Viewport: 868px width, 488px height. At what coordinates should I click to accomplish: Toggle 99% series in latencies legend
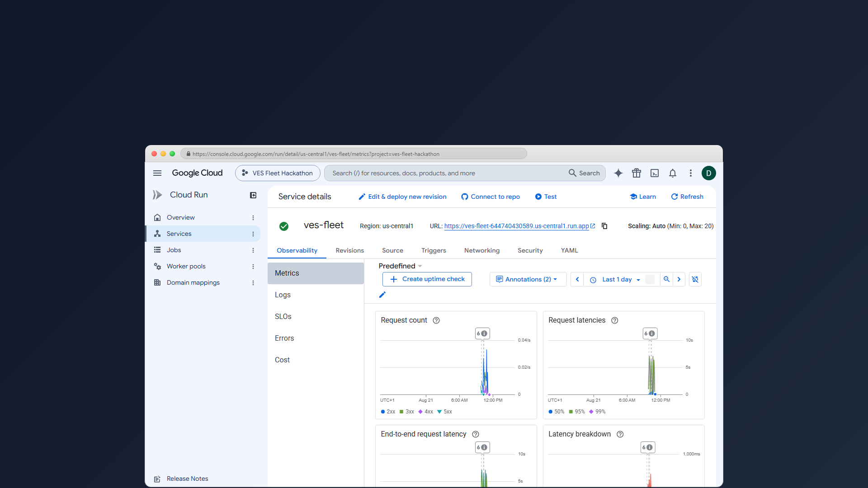597,412
